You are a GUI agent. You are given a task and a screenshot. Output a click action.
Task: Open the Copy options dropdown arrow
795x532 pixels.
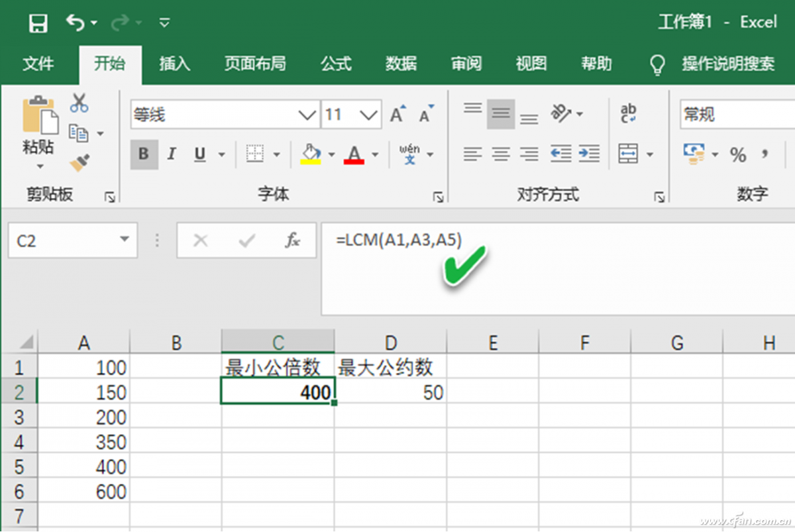(100, 134)
